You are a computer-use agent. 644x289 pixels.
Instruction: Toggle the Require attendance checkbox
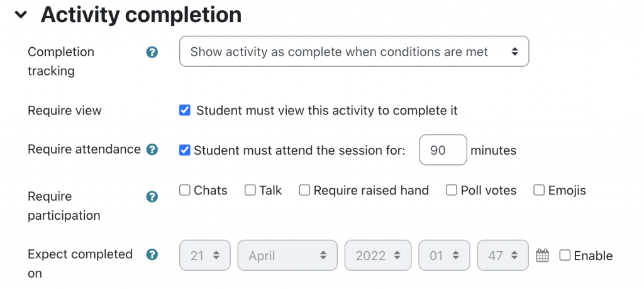pos(185,150)
